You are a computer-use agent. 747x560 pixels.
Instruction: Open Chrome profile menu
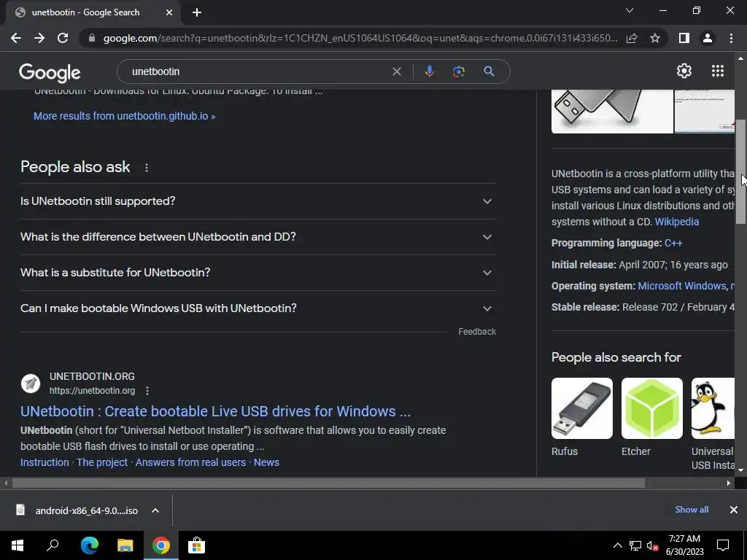tap(708, 38)
